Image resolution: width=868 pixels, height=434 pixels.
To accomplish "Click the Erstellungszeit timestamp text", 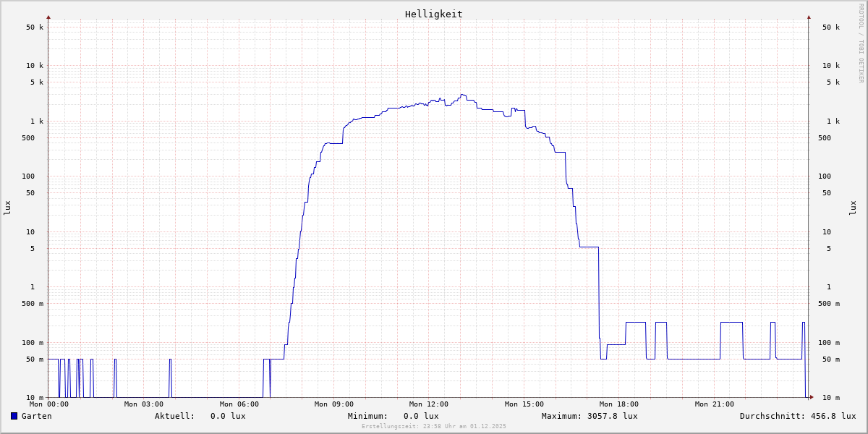I will (x=433, y=426).
